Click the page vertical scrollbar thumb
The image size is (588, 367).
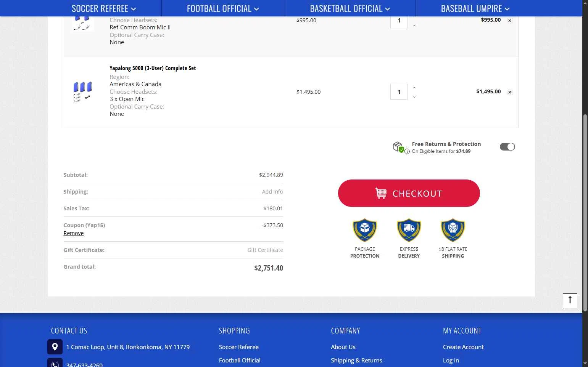(585, 213)
